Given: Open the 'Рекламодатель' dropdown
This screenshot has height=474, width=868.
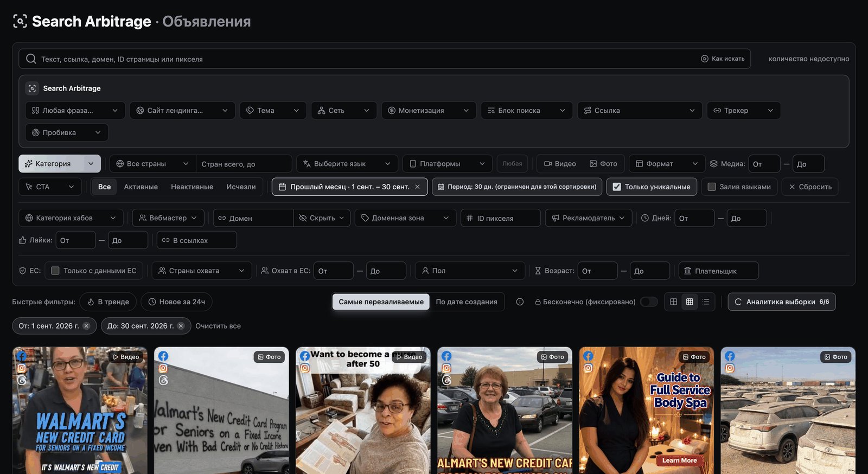Looking at the screenshot, I should (x=589, y=218).
